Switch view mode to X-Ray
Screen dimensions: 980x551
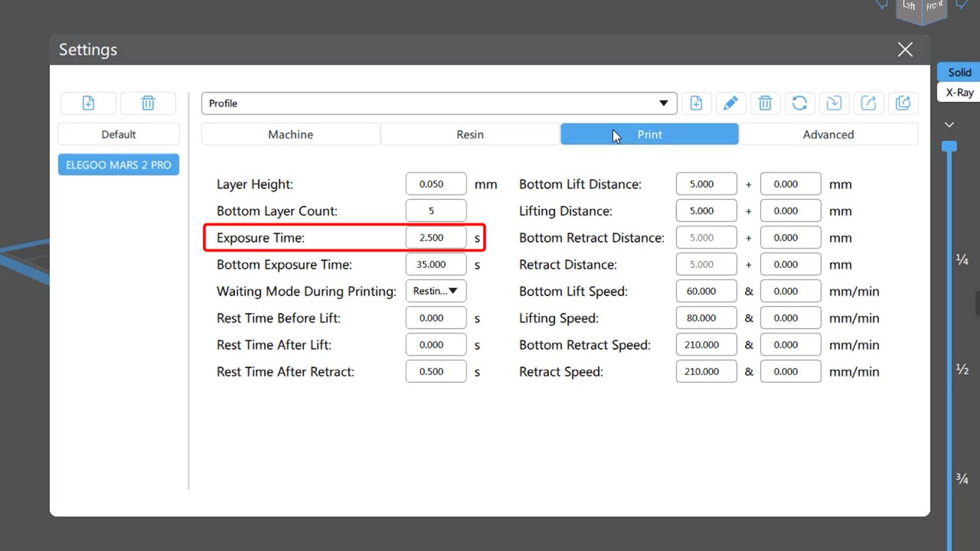(x=959, y=92)
